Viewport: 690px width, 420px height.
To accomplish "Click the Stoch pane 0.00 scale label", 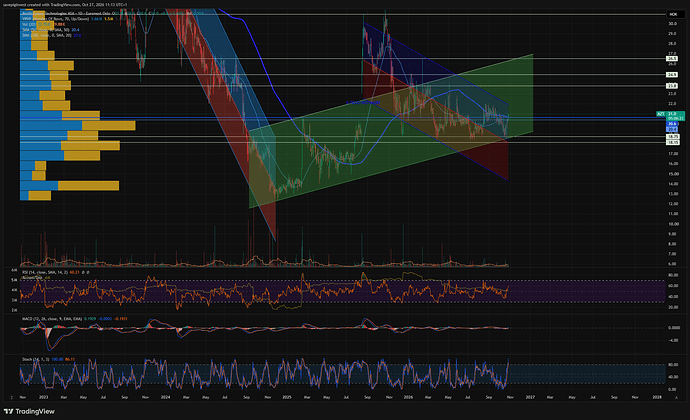I will [672, 390].
